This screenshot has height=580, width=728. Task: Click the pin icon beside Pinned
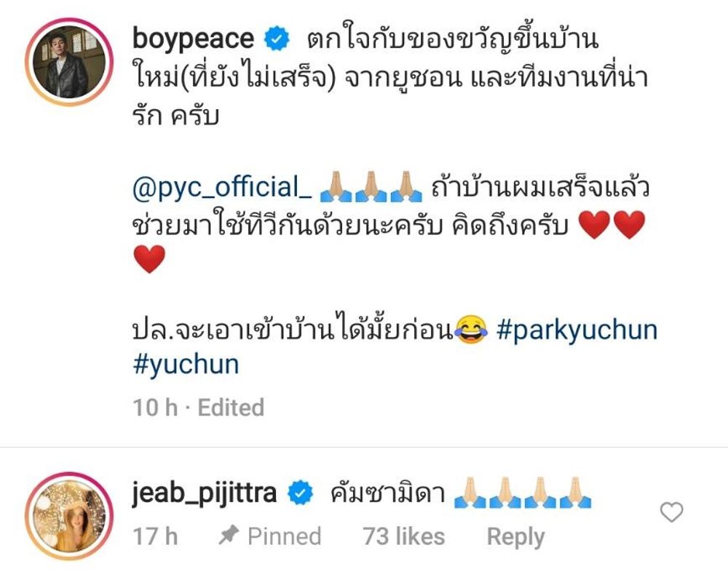tap(229, 536)
